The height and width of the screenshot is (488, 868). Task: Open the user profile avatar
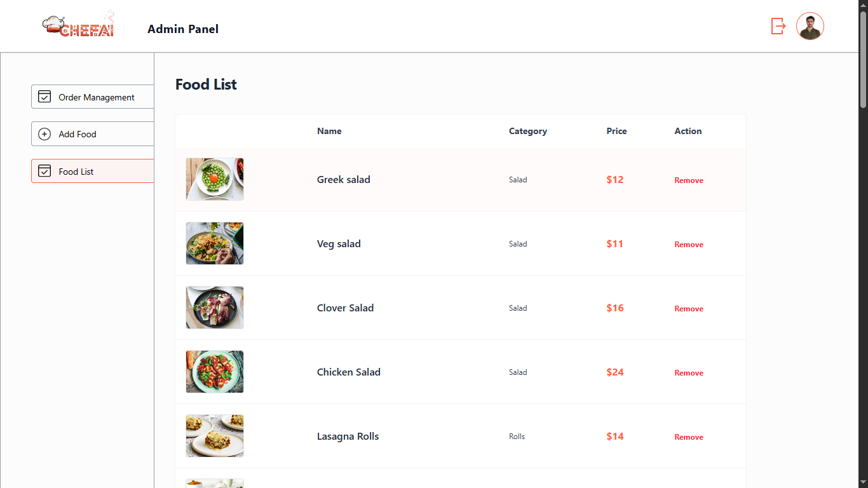(810, 26)
